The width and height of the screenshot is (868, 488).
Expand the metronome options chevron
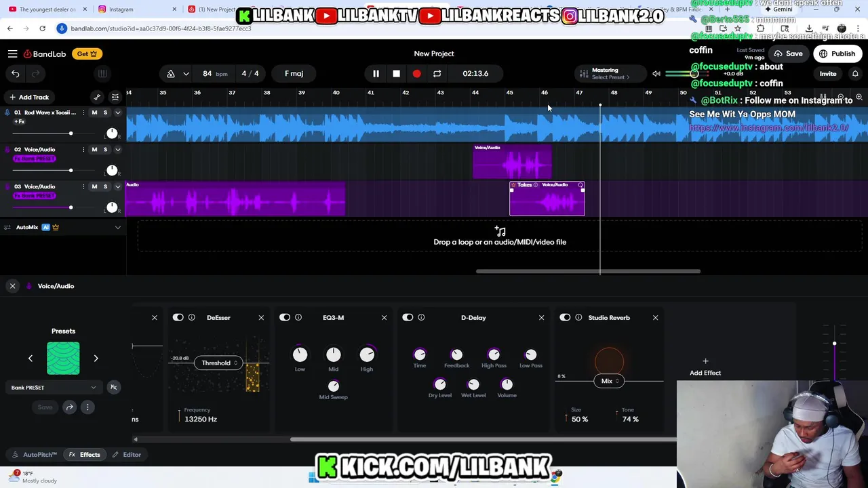[186, 73]
